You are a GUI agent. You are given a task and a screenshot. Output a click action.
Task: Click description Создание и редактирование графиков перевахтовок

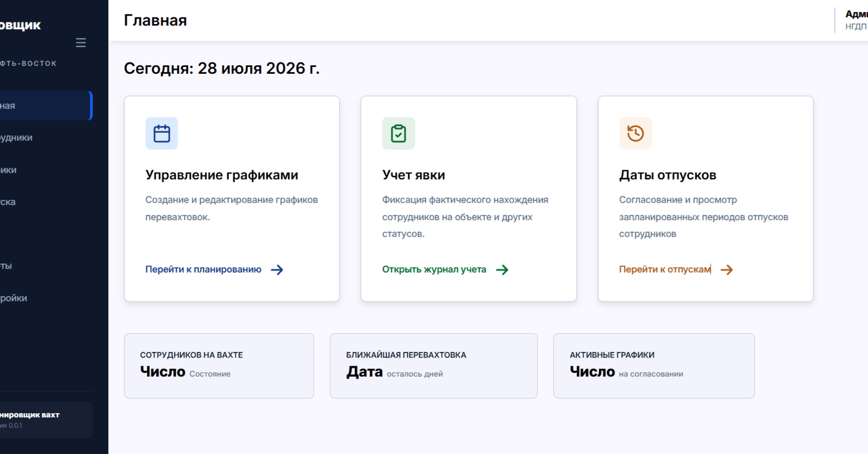232,208
